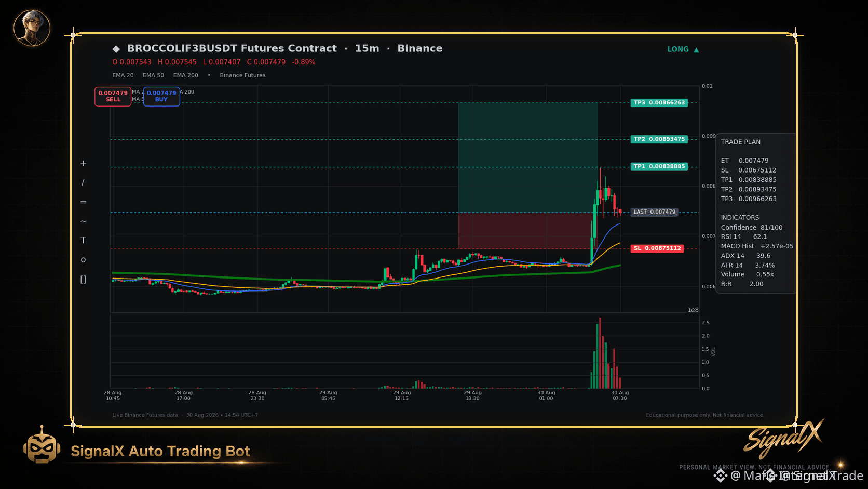
Task: Select the circle shape tool
Action: 83,260
